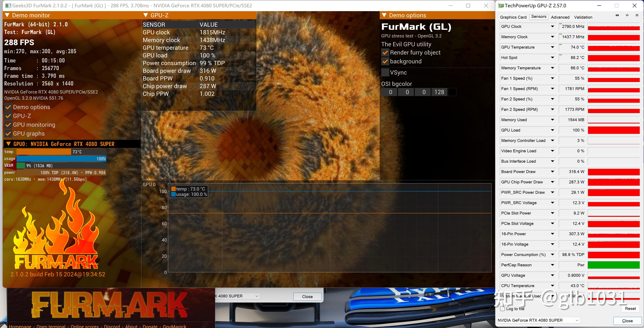The image size is (644, 328).
Task: Click the GPU graphs panel icon
Action: tap(7, 133)
